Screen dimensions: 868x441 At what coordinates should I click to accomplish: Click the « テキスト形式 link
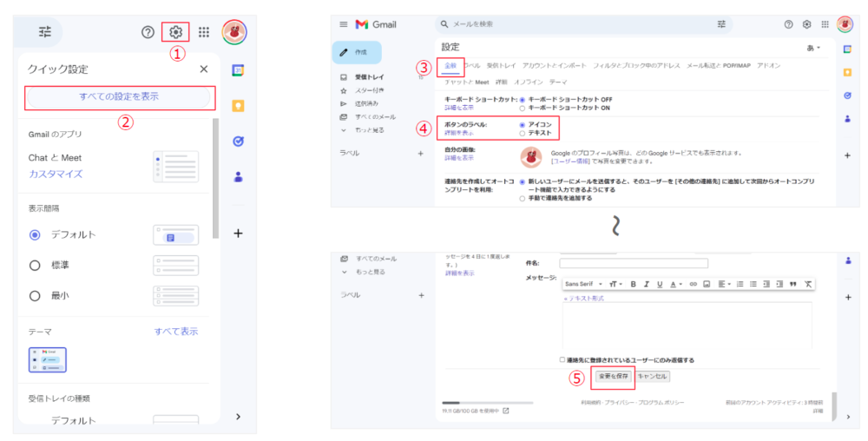[x=583, y=299]
